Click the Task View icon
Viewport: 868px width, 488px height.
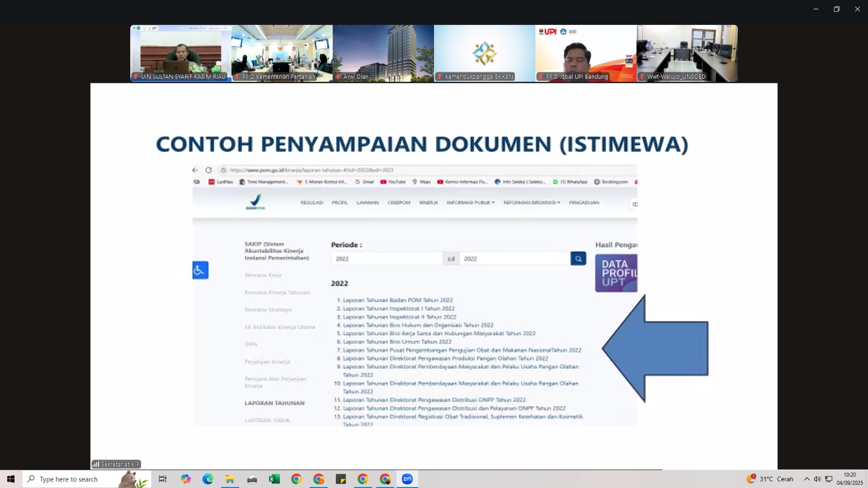[162, 479]
